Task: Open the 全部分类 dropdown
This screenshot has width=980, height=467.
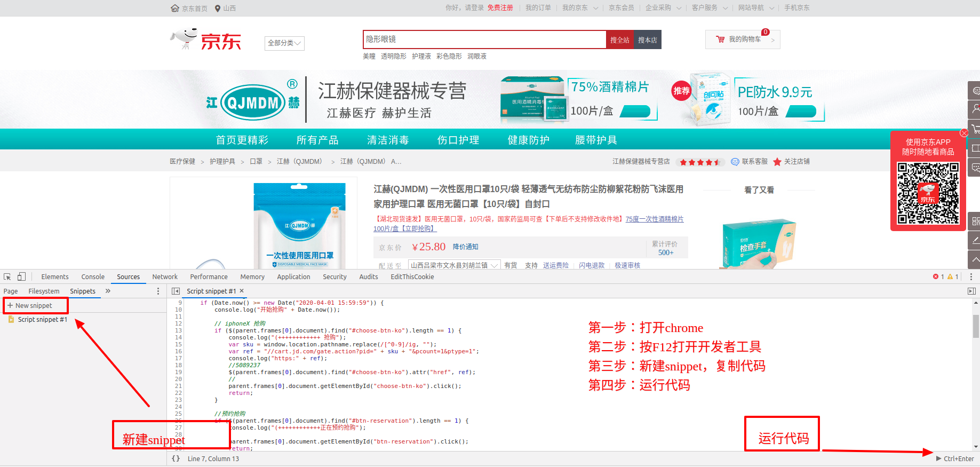Action: click(x=284, y=43)
